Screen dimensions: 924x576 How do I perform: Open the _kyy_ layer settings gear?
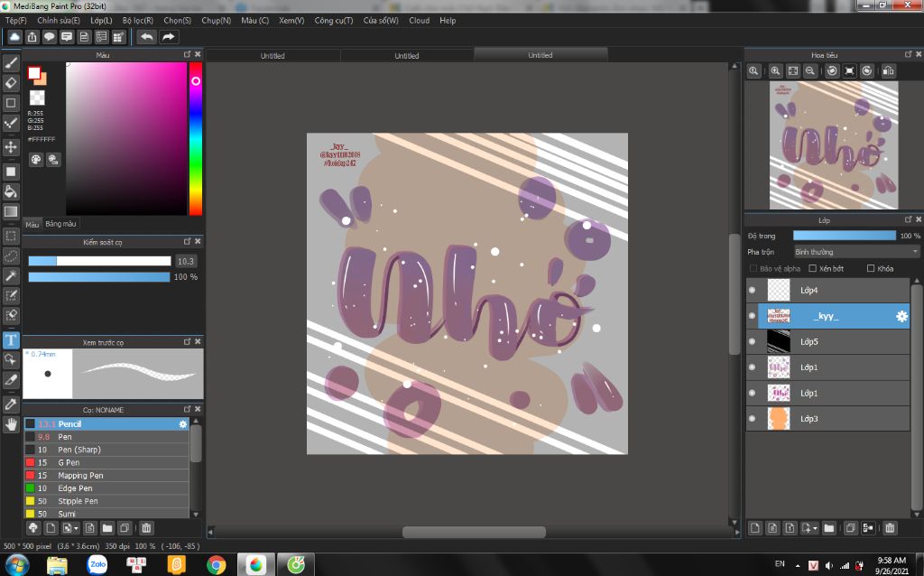[x=901, y=316]
